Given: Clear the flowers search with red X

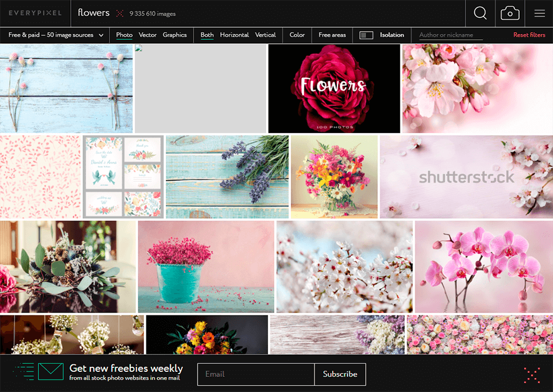Looking at the screenshot, I should [x=120, y=13].
